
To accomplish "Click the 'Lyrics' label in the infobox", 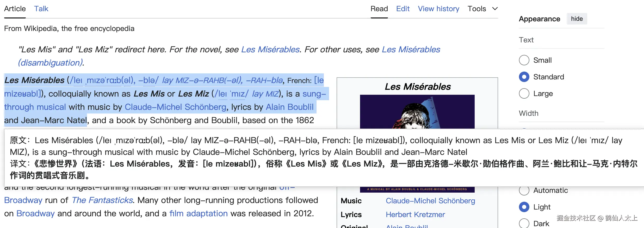I will (351, 214).
